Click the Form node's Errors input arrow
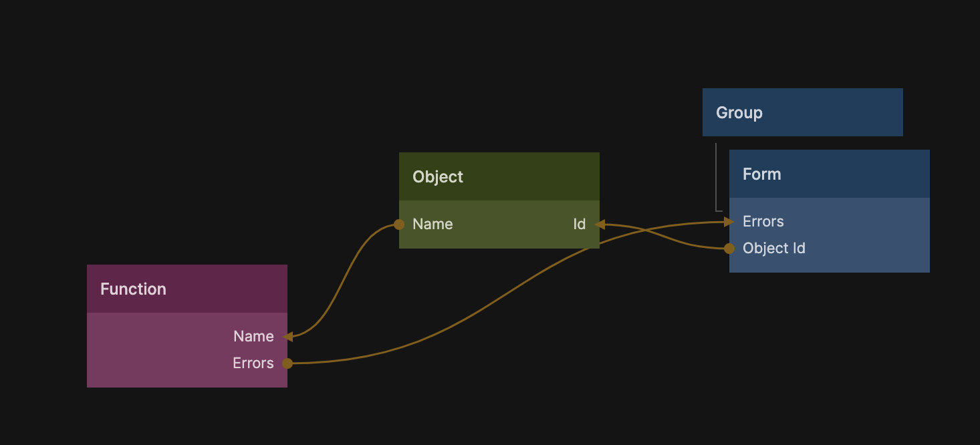 coord(729,222)
